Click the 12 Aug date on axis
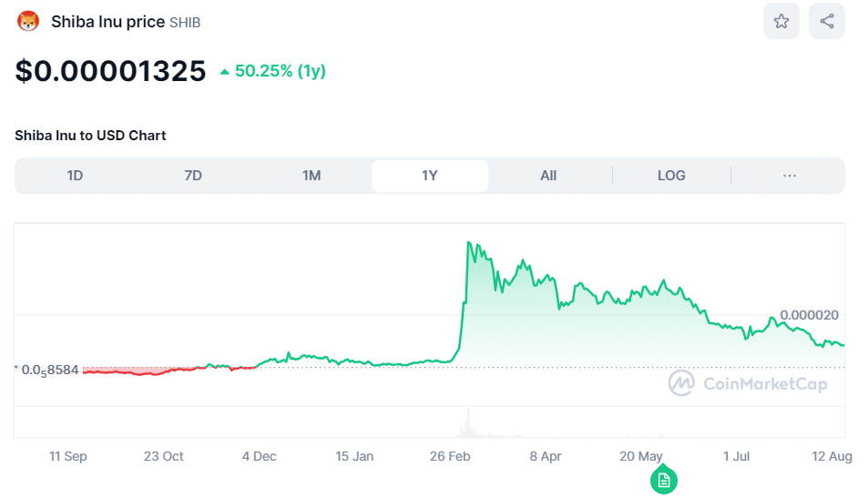The image size is (868, 498). coord(832,456)
